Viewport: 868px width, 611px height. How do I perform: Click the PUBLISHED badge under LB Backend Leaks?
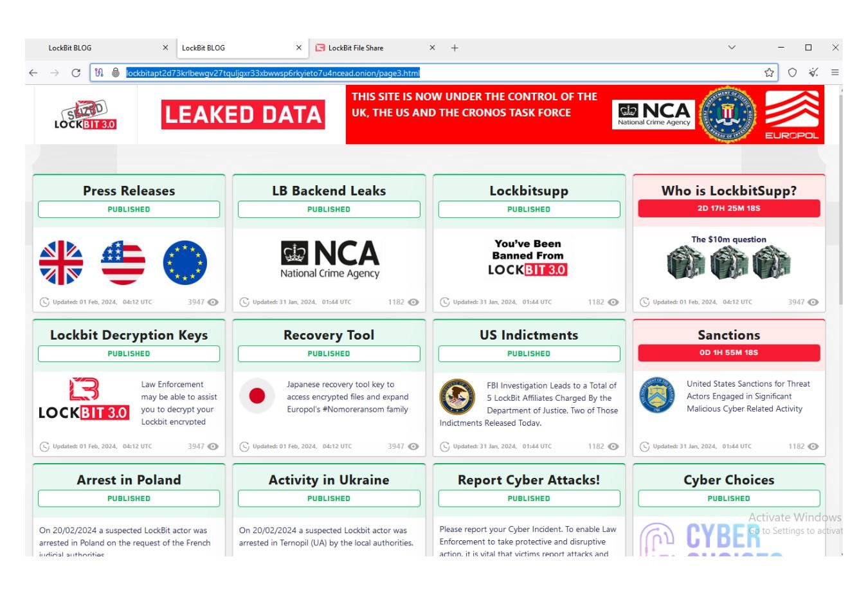[329, 210]
